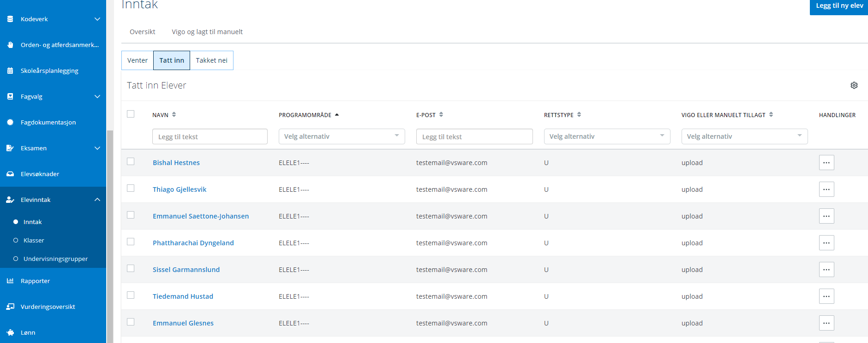Open actions menu for Tiedemand Hustad

tap(826, 296)
